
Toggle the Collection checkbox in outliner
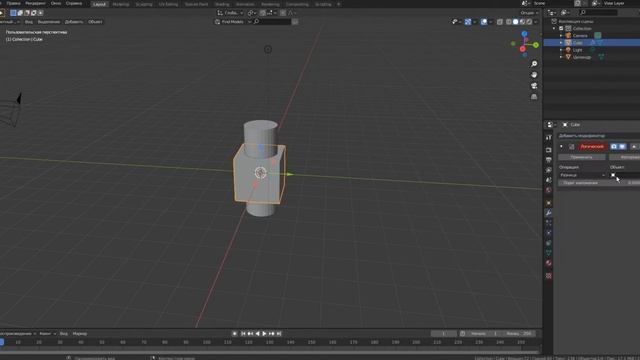pyautogui.click(x=561, y=29)
